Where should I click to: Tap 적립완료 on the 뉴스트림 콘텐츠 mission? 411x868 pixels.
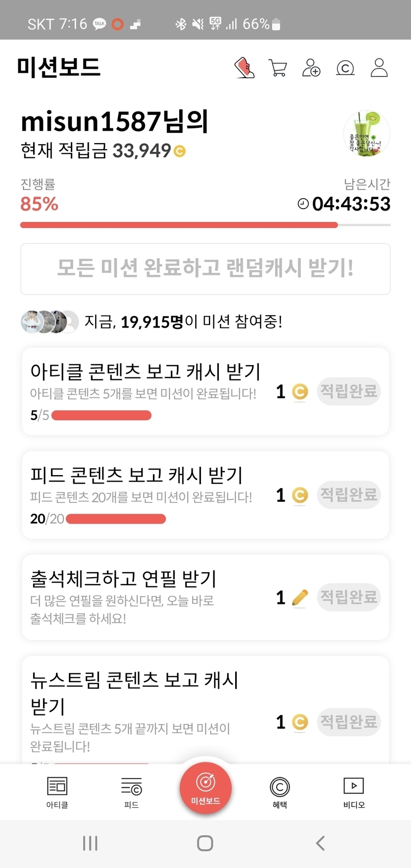[x=349, y=721]
